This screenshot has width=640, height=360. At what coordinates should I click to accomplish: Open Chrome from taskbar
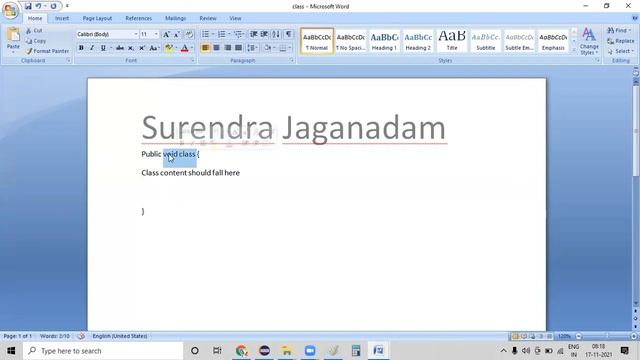tap(242, 351)
